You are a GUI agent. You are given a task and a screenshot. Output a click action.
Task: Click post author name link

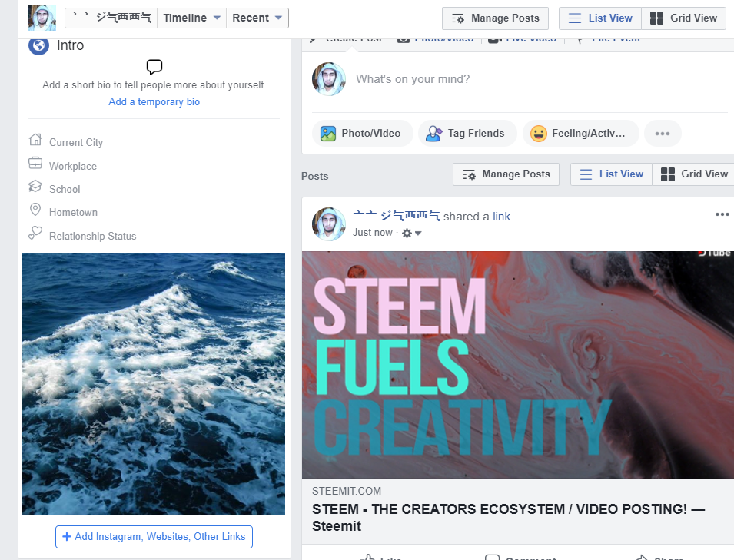397,216
